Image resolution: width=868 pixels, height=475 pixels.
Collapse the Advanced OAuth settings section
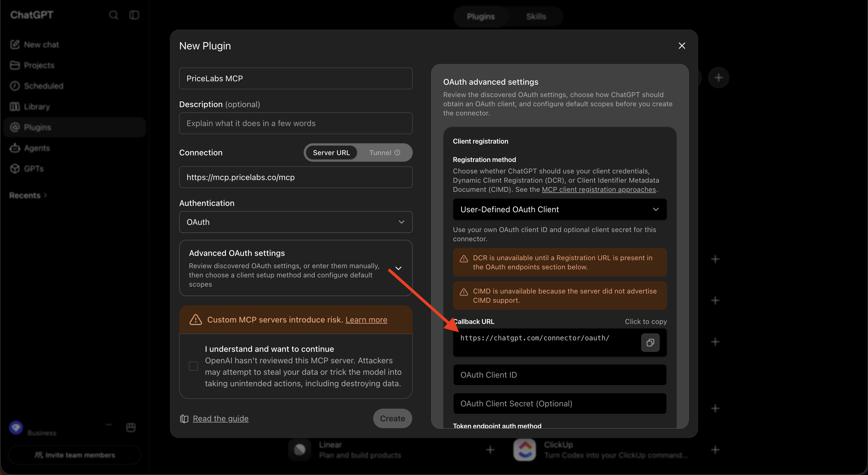coord(398,268)
